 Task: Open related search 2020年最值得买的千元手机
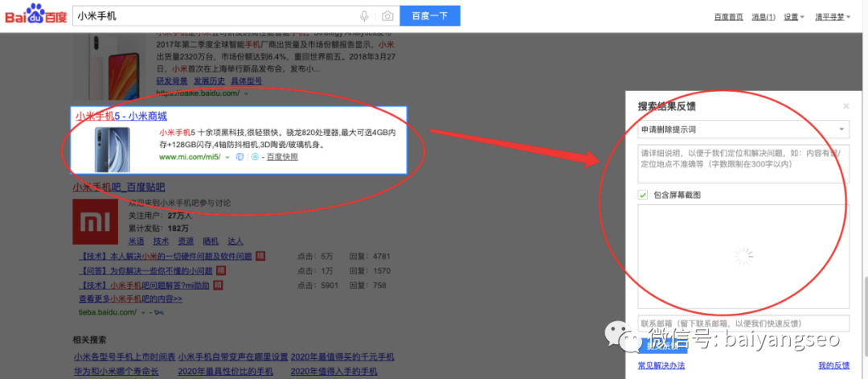point(342,356)
